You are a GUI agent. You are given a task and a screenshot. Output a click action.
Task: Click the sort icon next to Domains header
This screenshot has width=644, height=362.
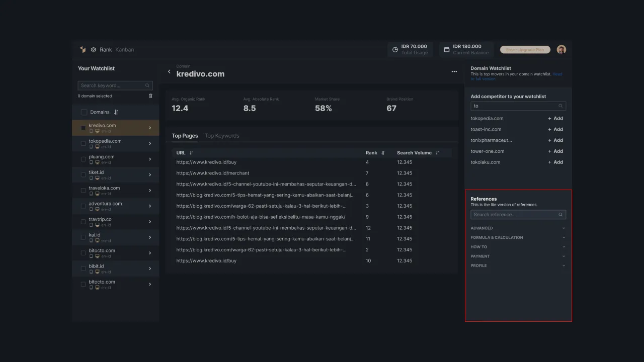(116, 112)
